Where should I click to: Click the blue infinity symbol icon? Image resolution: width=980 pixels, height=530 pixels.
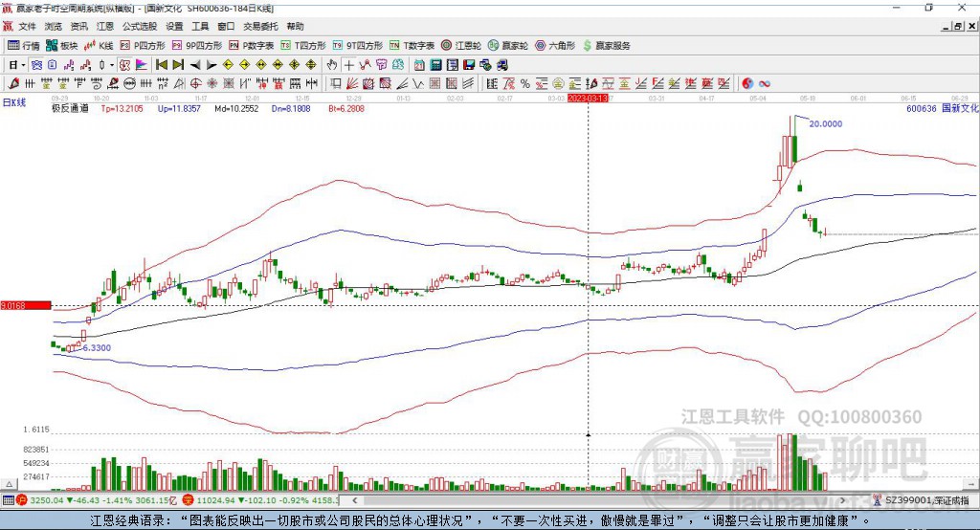pyautogui.click(x=765, y=83)
